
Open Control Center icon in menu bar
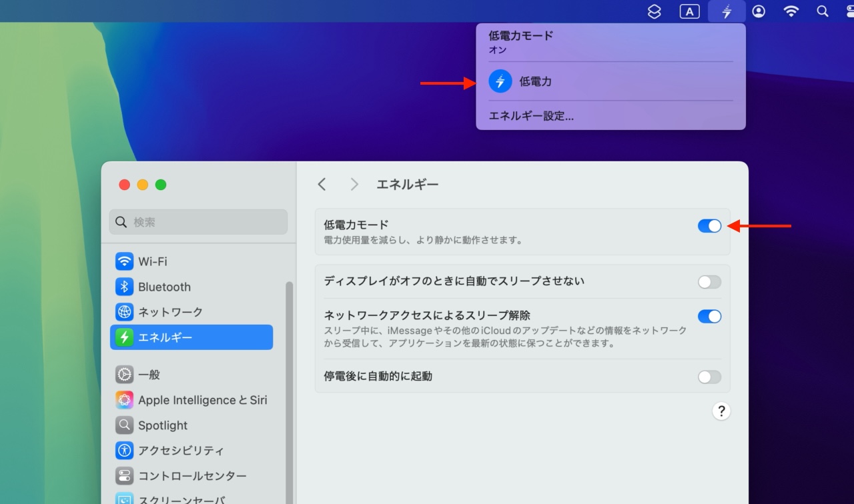pos(849,11)
